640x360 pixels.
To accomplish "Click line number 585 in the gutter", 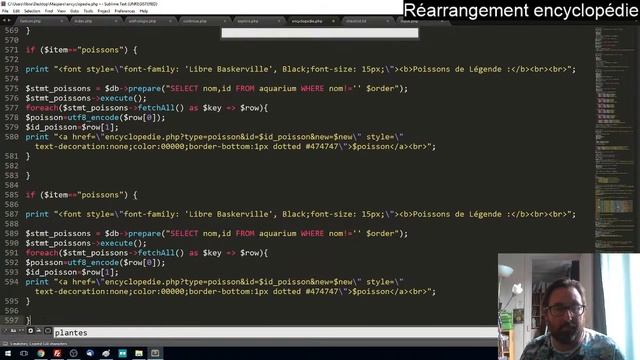I will pyautogui.click(x=11, y=195).
